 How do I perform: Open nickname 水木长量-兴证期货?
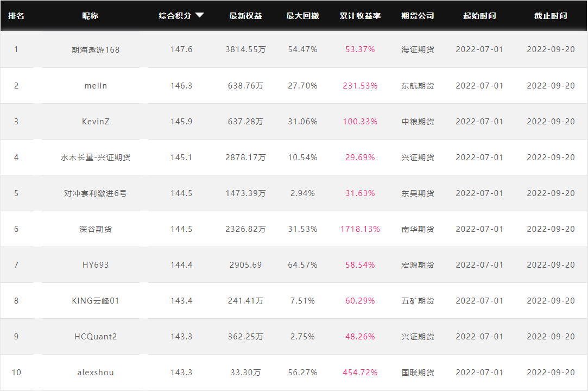[95, 157]
